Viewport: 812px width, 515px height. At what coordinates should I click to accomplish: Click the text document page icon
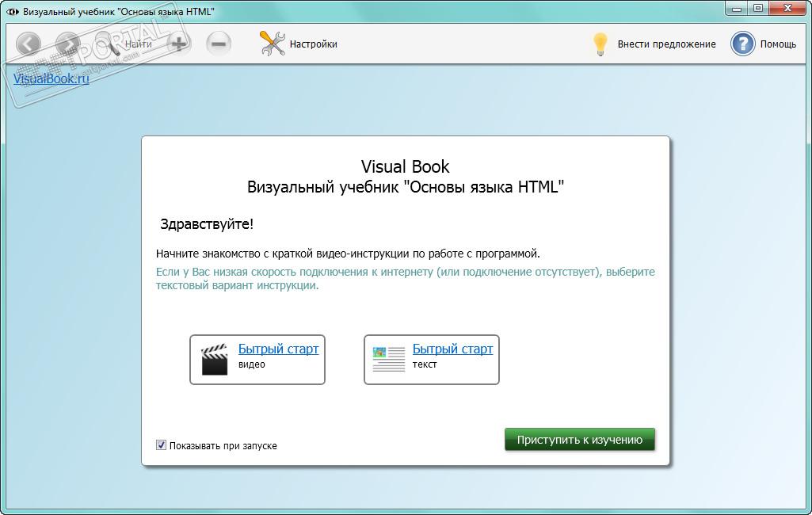click(388, 359)
